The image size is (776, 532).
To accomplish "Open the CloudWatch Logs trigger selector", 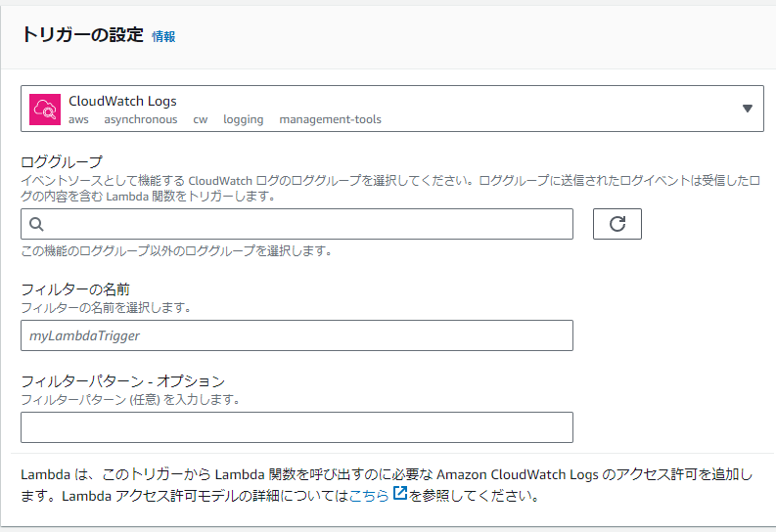I will click(392, 109).
